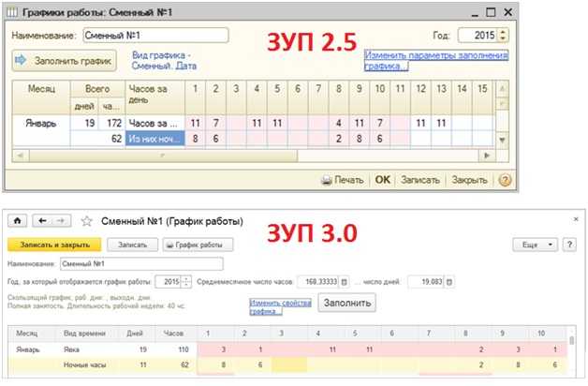Click the Заполнить button in ЗУП 3.0
This screenshot has width=588, height=386.
347,303
